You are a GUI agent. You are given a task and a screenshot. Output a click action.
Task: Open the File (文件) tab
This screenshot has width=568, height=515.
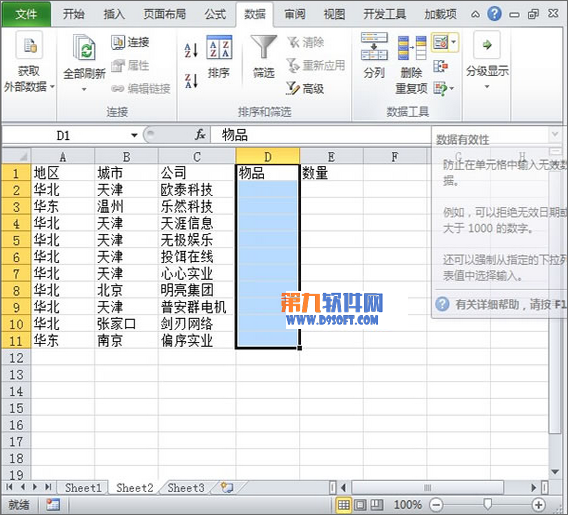[26, 14]
